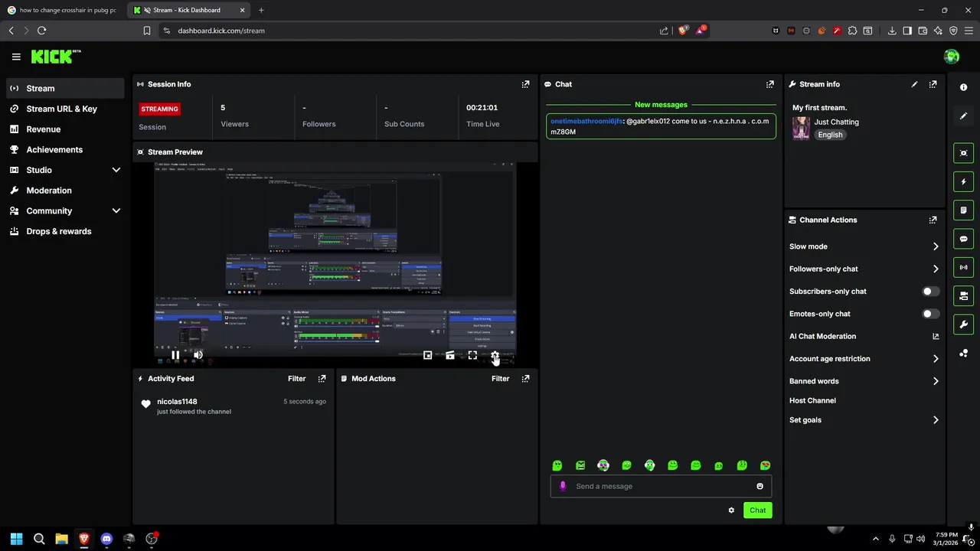Open Mod Actions Filter dropdown
Viewport: 980px width, 551px height.
tap(500, 378)
